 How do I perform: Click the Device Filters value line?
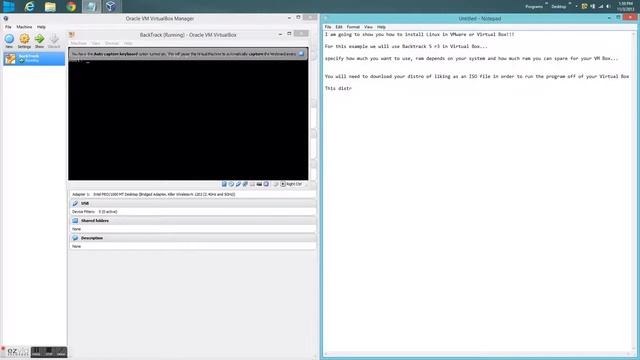tap(95, 212)
